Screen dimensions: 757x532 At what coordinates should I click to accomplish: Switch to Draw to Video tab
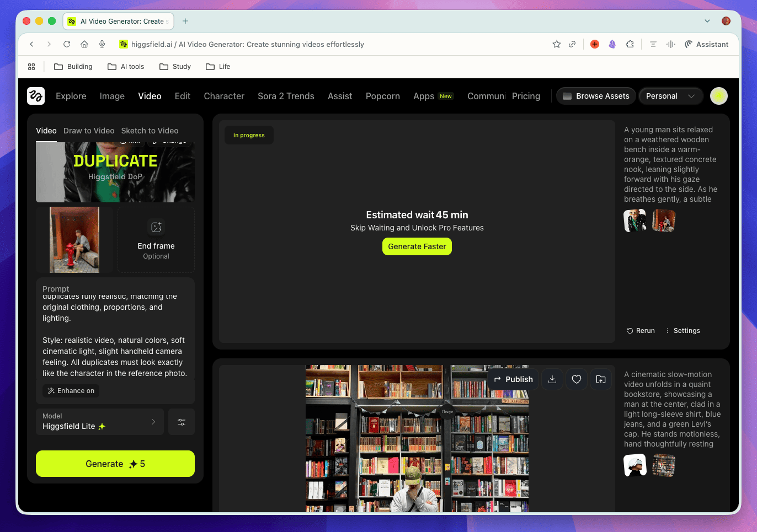pyautogui.click(x=89, y=131)
